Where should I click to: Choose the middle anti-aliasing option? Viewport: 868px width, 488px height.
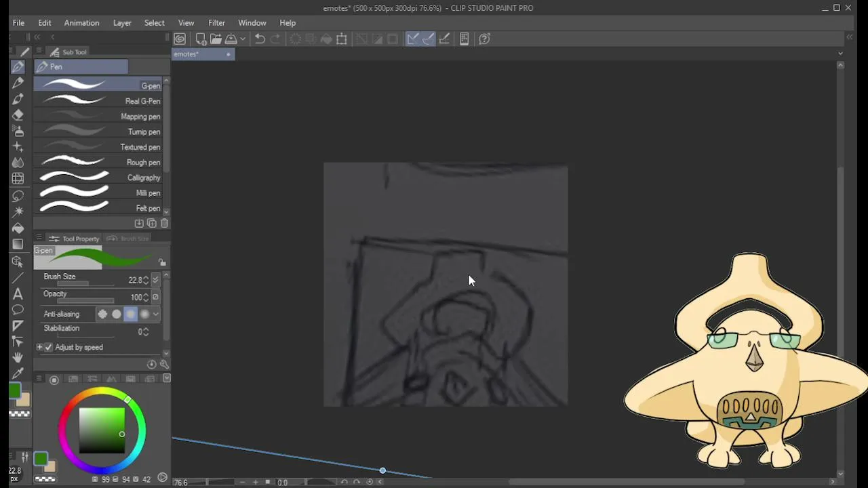tap(131, 314)
